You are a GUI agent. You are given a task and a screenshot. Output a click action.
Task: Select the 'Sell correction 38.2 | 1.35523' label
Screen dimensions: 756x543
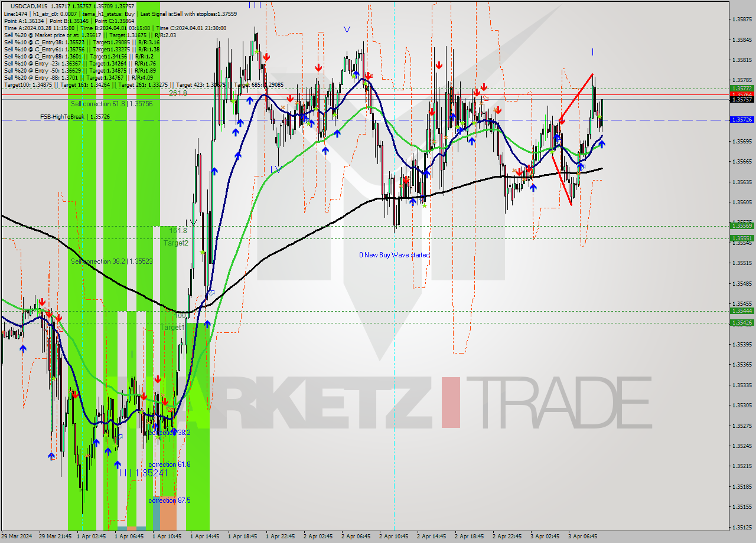point(112,261)
